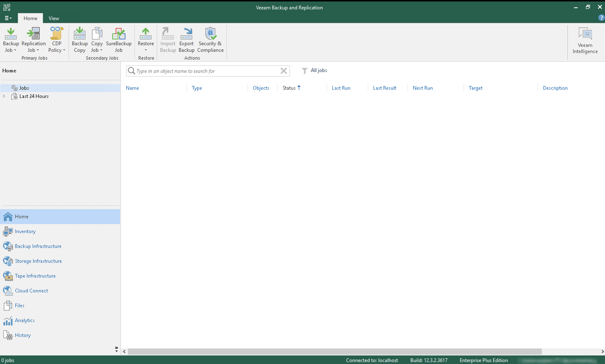605x364 pixels.
Task: Open Tape Infrastructure view
Action: pyautogui.click(x=60, y=276)
